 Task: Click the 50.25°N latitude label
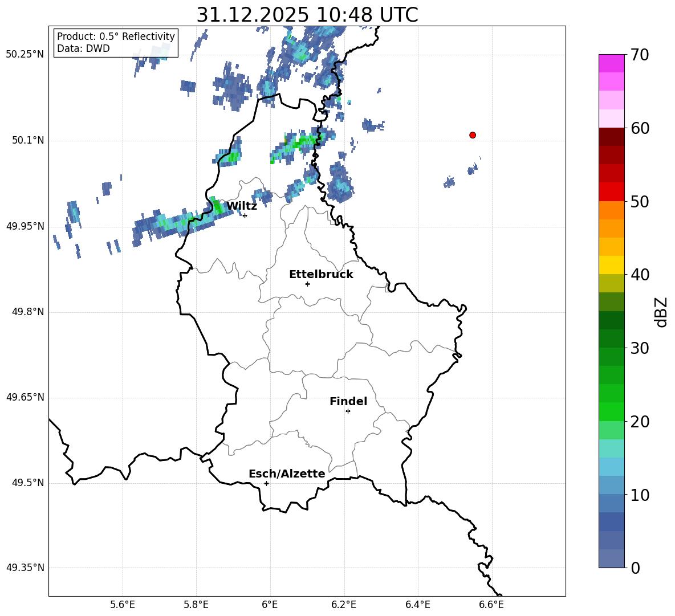pyautogui.click(x=25, y=55)
